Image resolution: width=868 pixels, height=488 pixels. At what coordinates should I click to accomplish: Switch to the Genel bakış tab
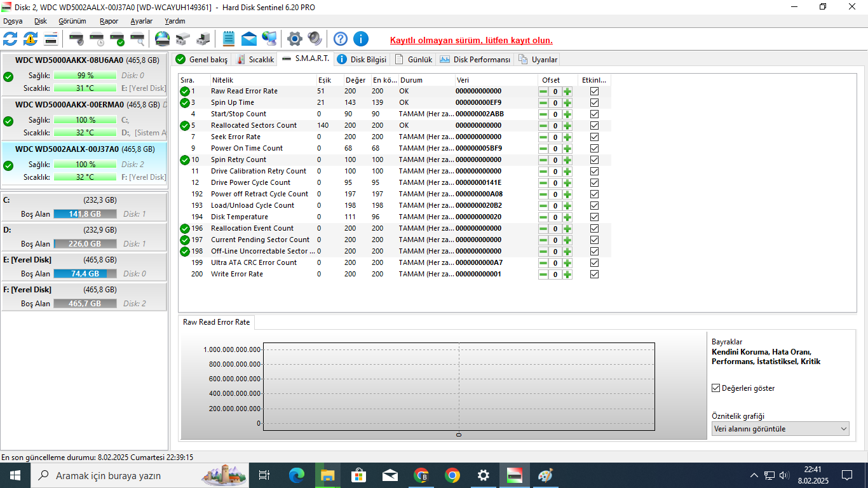(x=202, y=60)
